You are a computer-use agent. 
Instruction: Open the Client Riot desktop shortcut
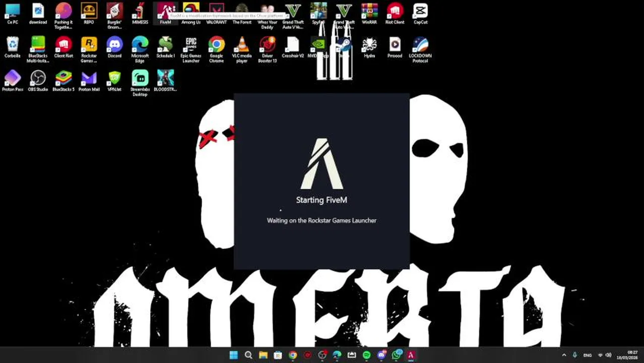click(x=63, y=47)
